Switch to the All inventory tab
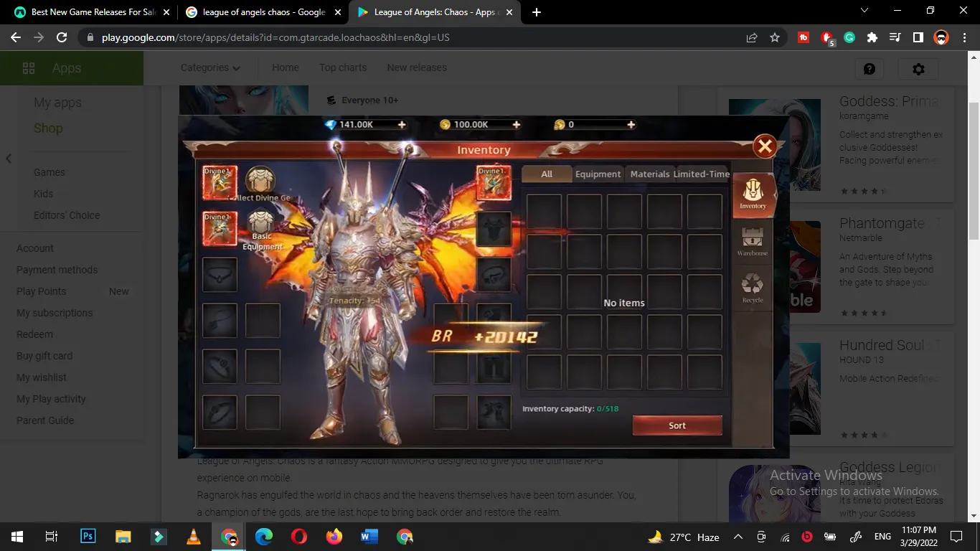Screen dimensions: 980x551 (547, 174)
